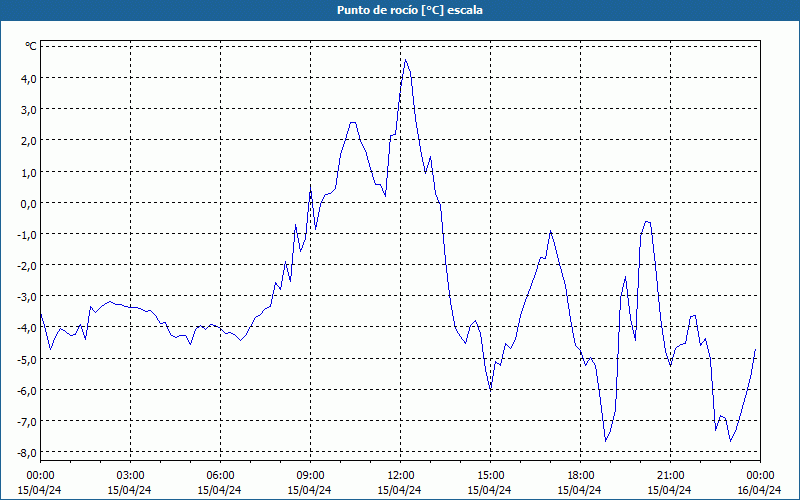The height and width of the screenshot is (500, 800).
Task: Click the 21:00 time axis label
Action: point(670,476)
